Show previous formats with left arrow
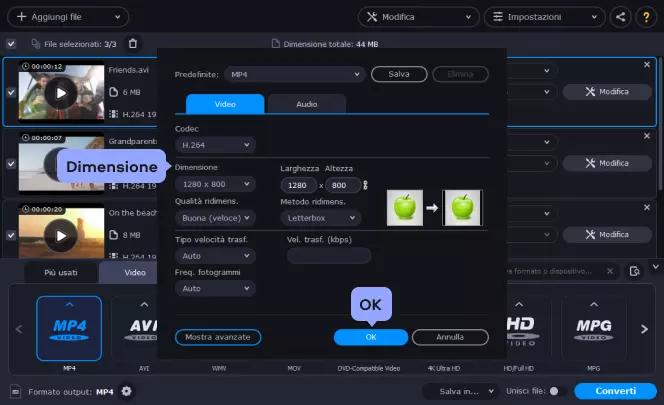664x405 pixels. click(19, 329)
